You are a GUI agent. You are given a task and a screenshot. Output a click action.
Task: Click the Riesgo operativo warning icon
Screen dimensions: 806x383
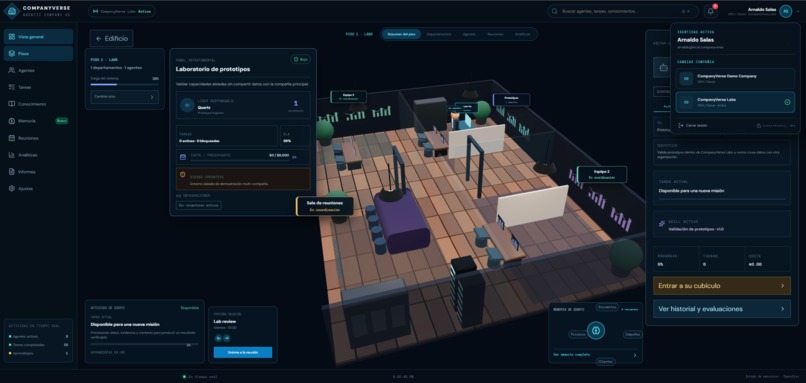[182, 175]
